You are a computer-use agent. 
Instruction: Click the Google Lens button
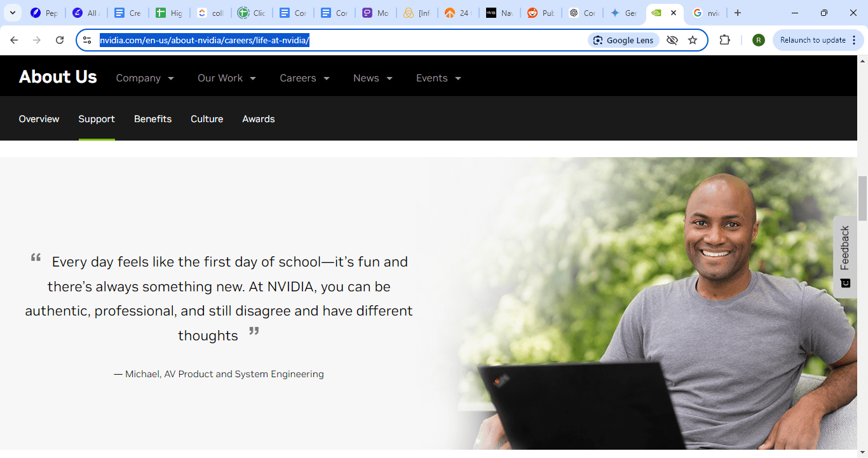click(623, 40)
